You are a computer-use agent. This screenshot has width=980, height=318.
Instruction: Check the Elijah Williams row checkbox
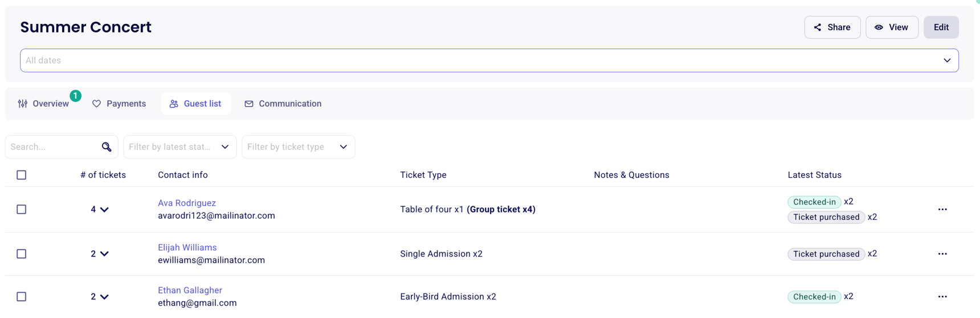click(x=22, y=254)
